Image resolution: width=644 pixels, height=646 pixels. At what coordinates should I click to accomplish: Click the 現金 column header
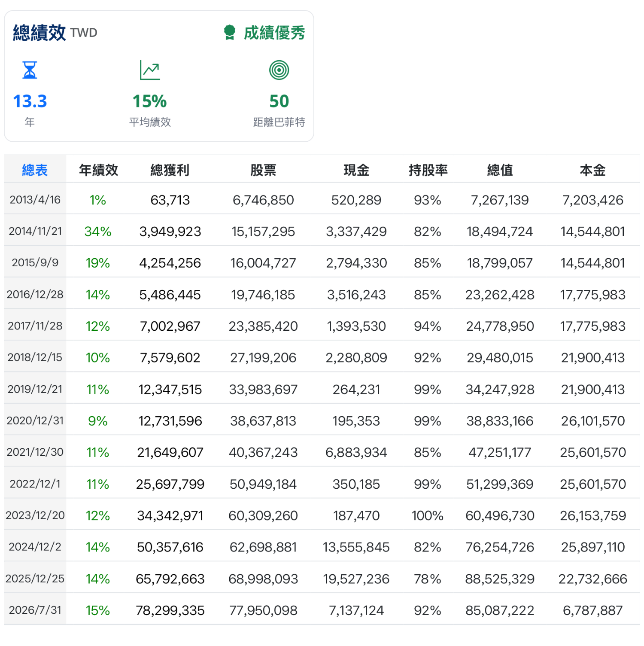(356, 170)
